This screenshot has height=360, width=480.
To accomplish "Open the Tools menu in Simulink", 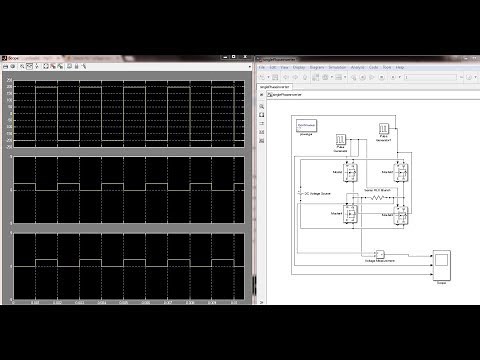I will (x=387, y=67).
